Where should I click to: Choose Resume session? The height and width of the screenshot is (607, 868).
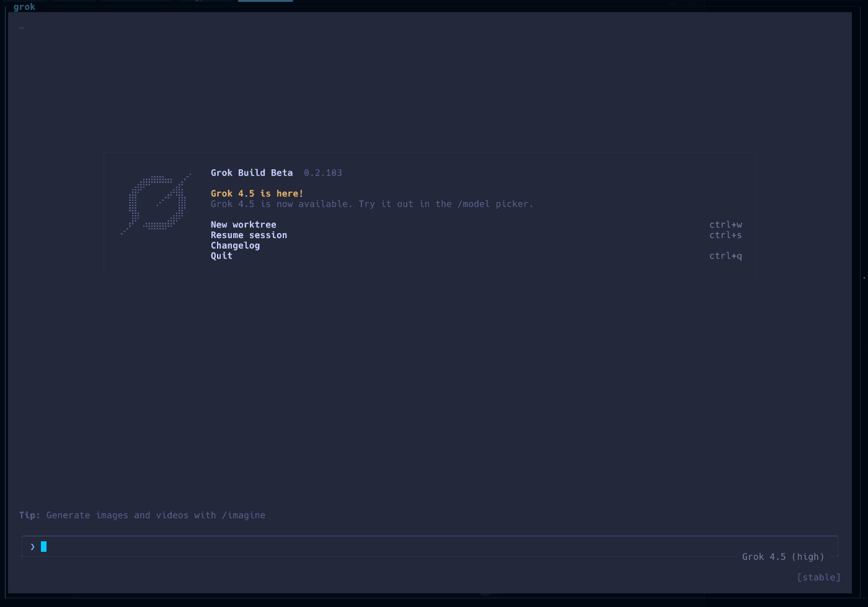249,235
